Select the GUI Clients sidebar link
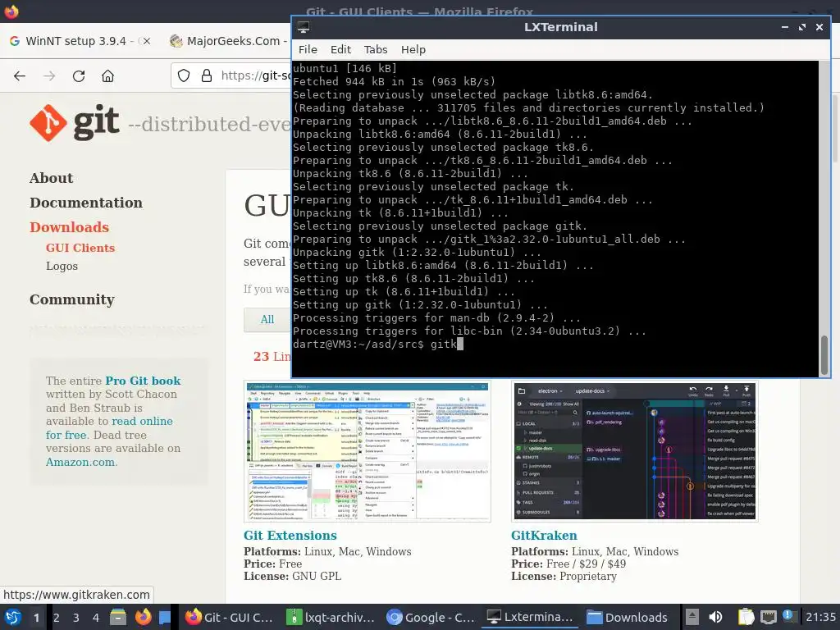 click(x=80, y=248)
